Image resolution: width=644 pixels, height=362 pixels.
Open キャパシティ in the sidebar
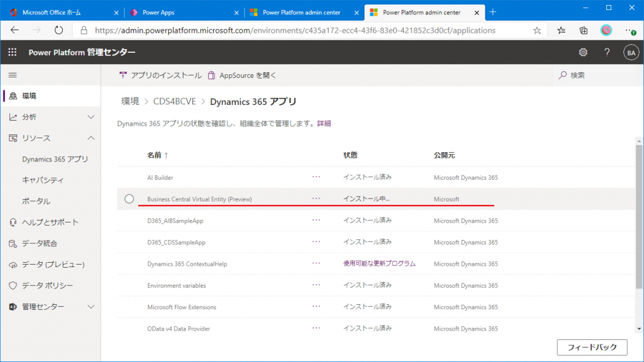coord(43,180)
